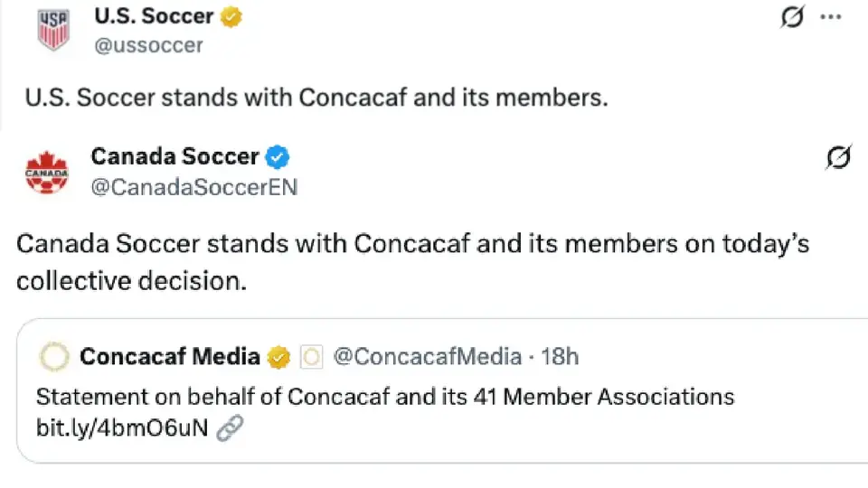Click Concacaf Media's gold verified badge
Image resolution: width=868 pixels, height=488 pixels.
coord(278,358)
